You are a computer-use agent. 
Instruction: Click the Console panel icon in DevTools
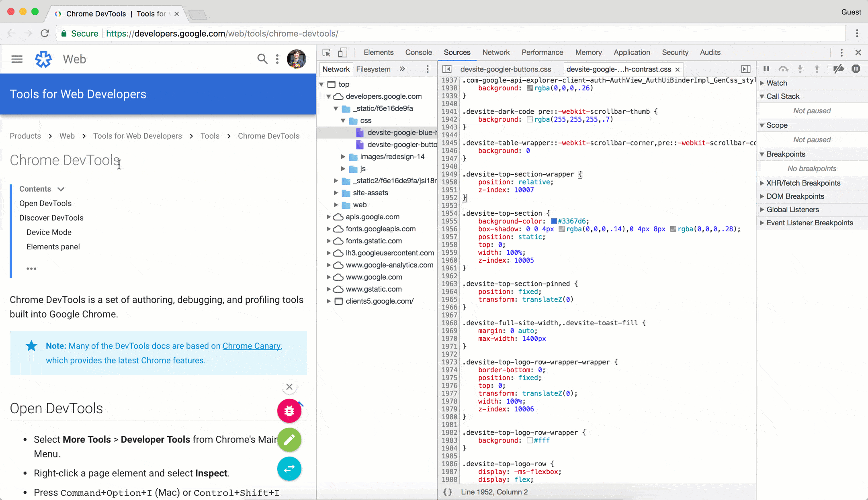(419, 53)
